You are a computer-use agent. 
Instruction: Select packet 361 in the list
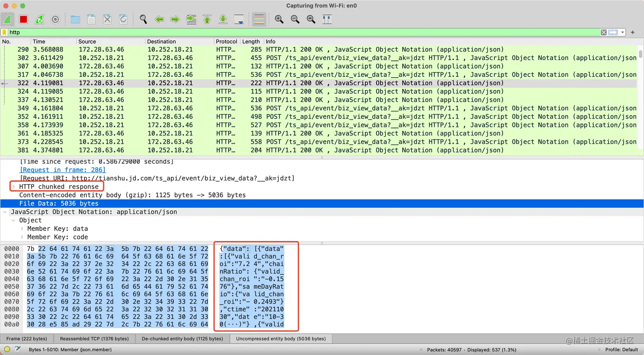coord(319,133)
